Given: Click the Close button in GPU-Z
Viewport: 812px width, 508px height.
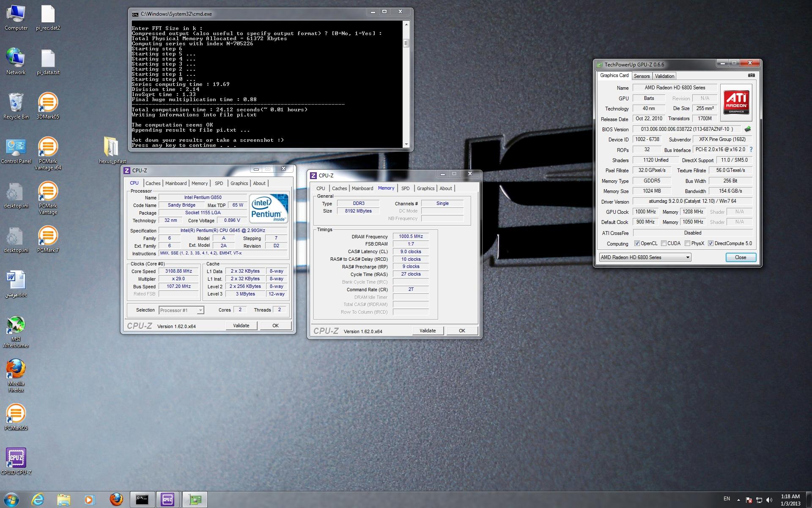Looking at the screenshot, I should coord(741,257).
